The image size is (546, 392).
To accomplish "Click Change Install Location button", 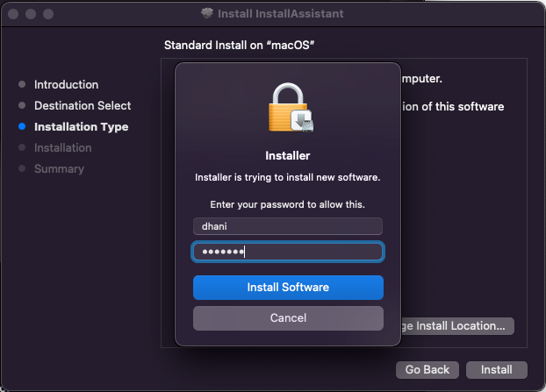I will (457, 326).
